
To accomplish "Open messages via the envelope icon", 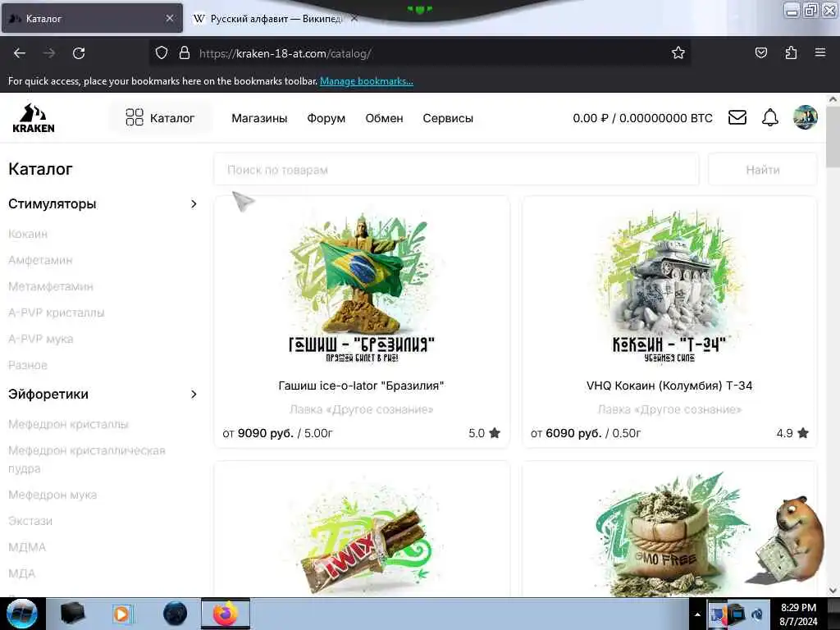I will tap(737, 117).
